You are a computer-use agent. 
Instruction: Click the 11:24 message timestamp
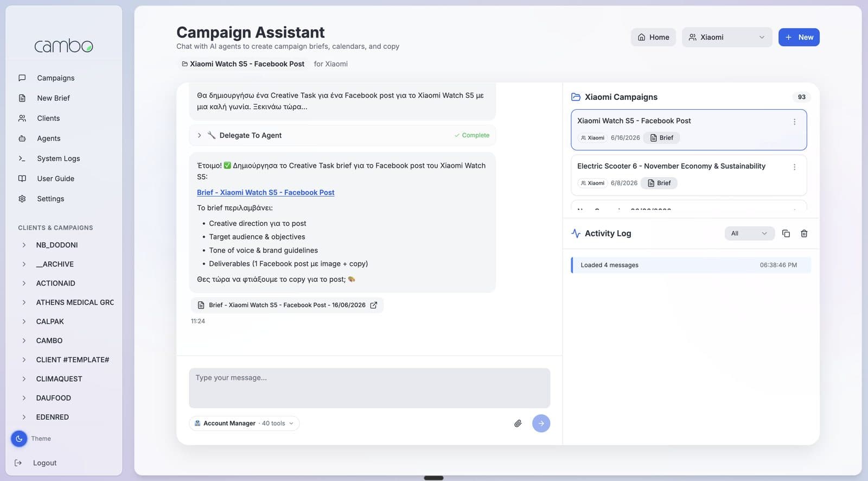pos(198,321)
